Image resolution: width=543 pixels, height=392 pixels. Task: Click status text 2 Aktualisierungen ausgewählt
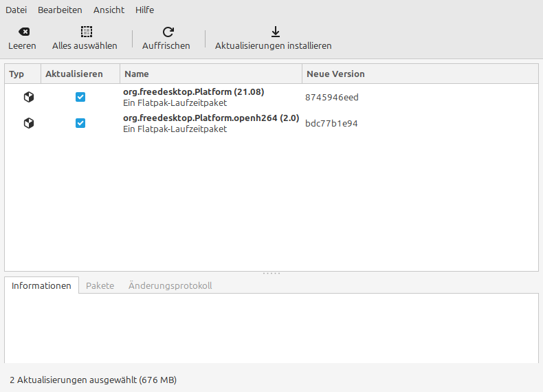click(93, 380)
